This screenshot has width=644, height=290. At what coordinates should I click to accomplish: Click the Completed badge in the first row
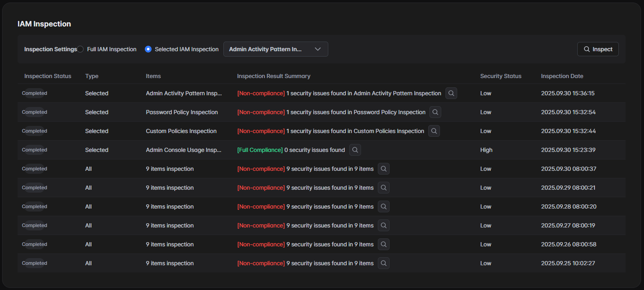point(34,93)
